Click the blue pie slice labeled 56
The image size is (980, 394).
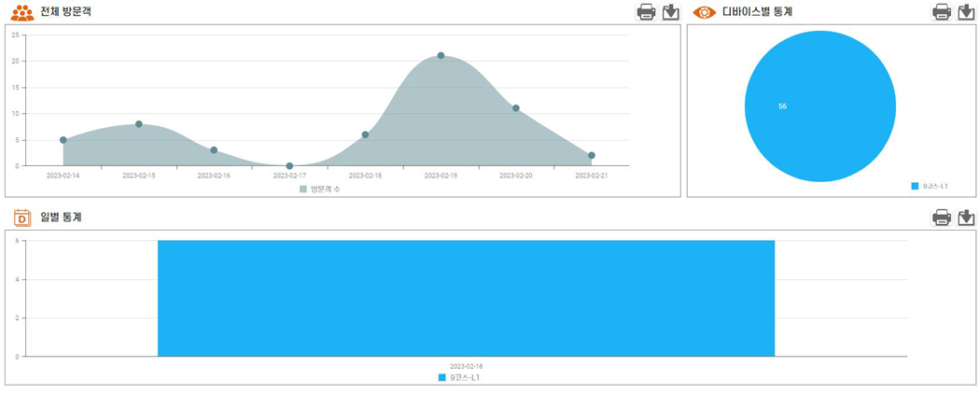(820, 106)
